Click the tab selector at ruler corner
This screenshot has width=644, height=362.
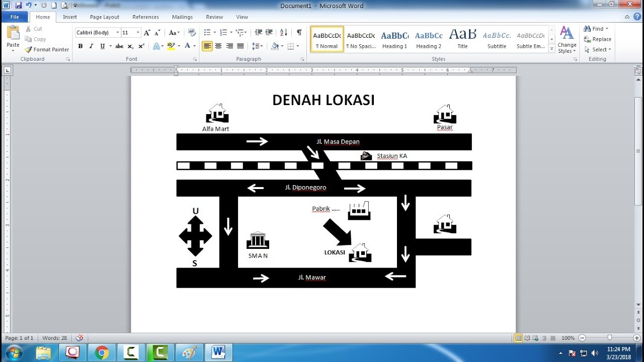pos(7,70)
